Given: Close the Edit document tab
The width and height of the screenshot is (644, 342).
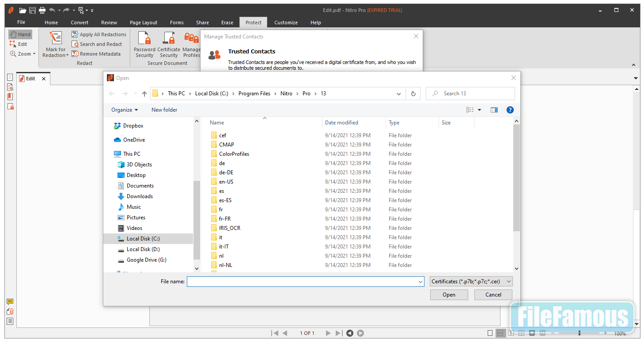Looking at the screenshot, I should [43, 79].
